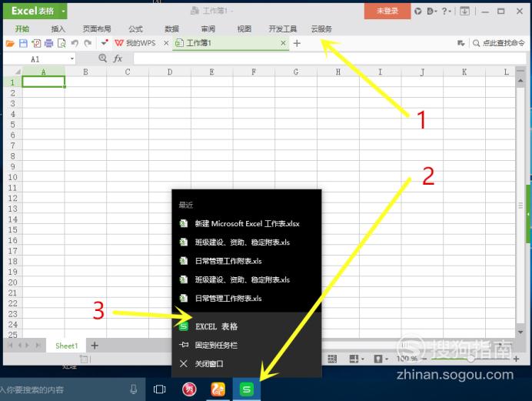Export to PDF using the toolbar icon
The image size is (532, 401).
[x=36, y=43]
